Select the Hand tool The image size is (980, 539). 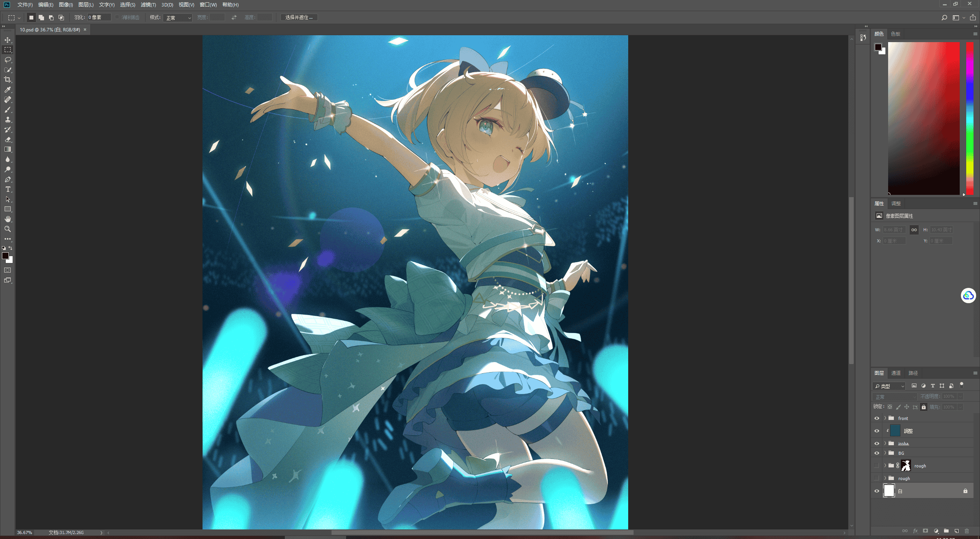(8, 219)
